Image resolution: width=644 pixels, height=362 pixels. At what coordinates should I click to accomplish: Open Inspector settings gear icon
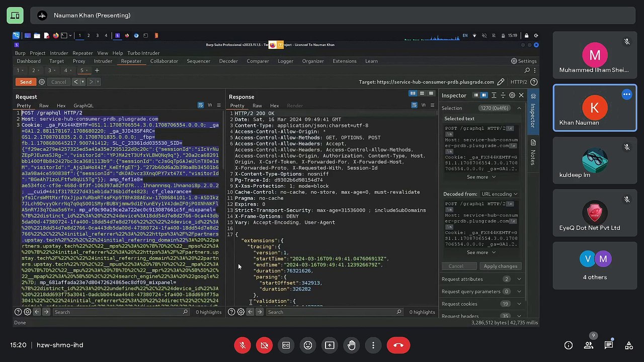512,95
